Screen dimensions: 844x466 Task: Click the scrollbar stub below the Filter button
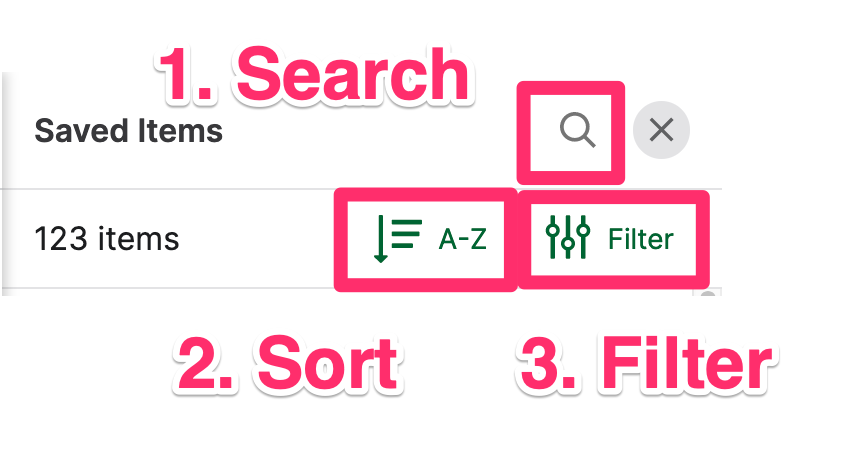coord(708,293)
